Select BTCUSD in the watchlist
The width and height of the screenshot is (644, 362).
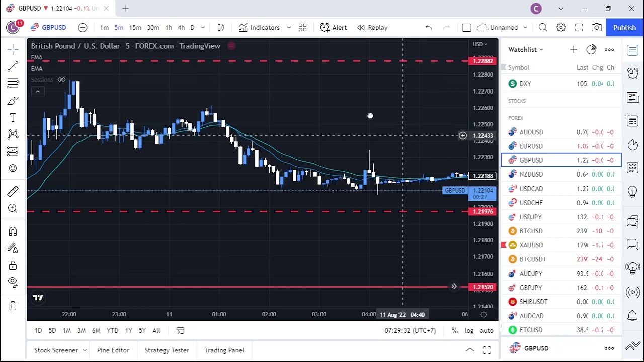click(x=561, y=231)
